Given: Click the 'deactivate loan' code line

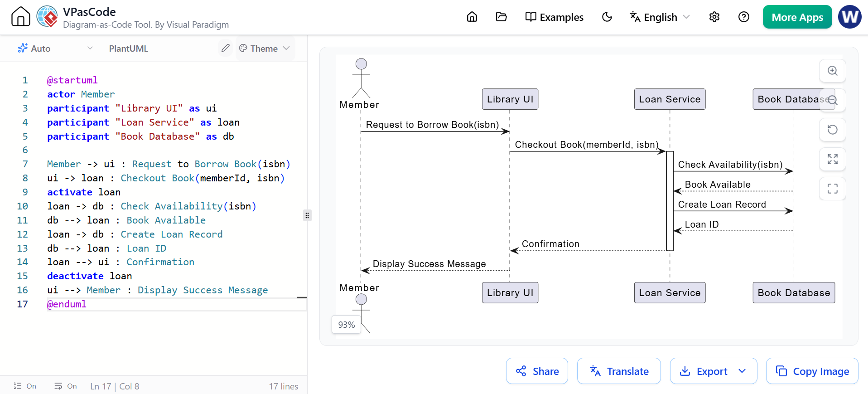Looking at the screenshot, I should click(x=90, y=276).
